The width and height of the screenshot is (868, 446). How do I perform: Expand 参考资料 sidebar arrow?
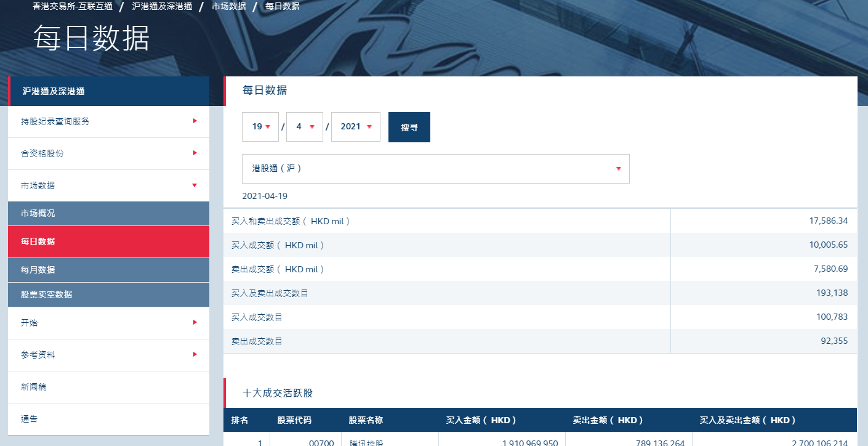(195, 355)
